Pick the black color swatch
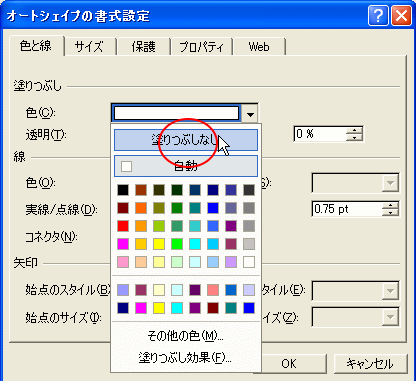The width and height of the screenshot is (416, 381). pyautogui.click(x=123, y=190)
